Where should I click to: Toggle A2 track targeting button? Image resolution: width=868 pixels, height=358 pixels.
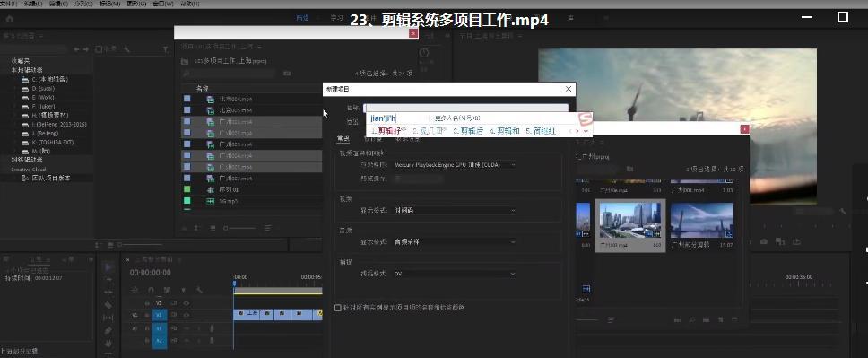click(x=160, y=341)
